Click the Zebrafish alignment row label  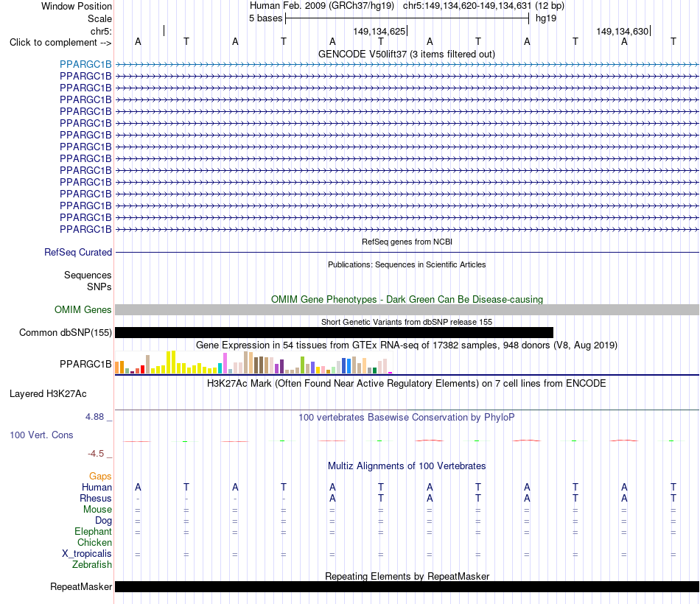(92, 564)
